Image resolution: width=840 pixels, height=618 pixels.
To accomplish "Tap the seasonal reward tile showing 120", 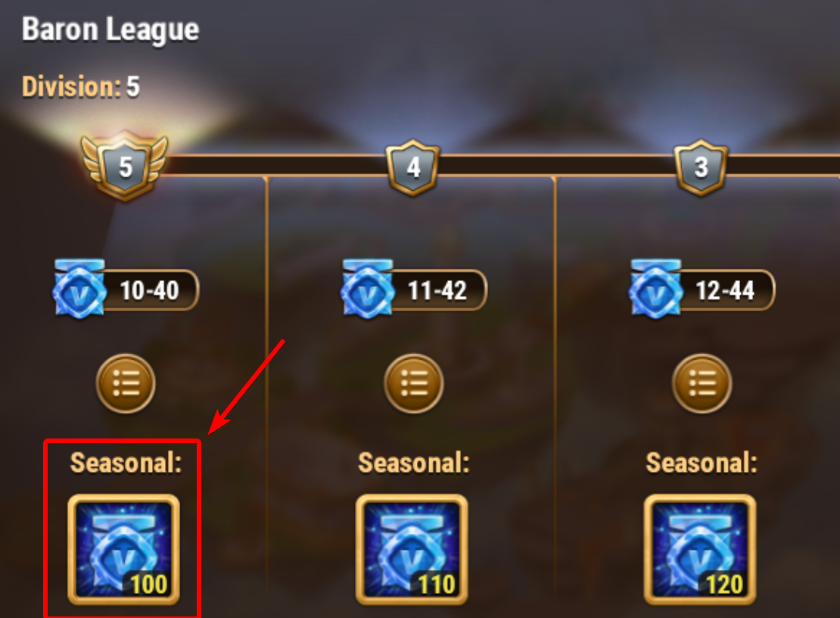I will 700,549.
